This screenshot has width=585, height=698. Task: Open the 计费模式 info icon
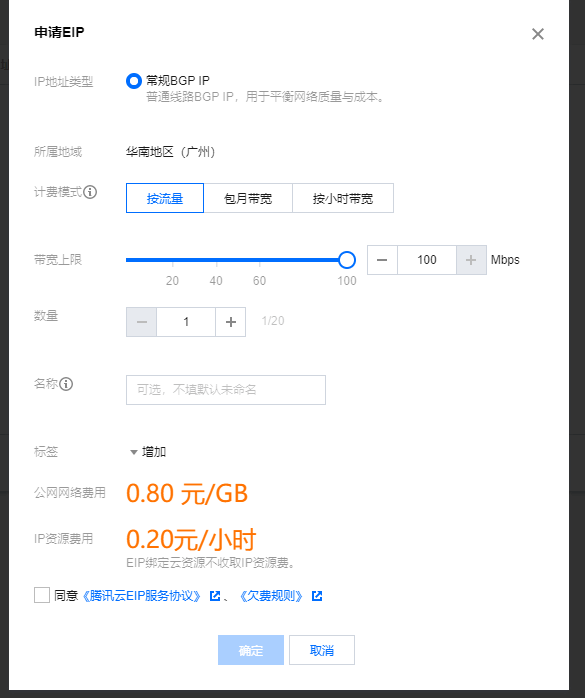90,192
